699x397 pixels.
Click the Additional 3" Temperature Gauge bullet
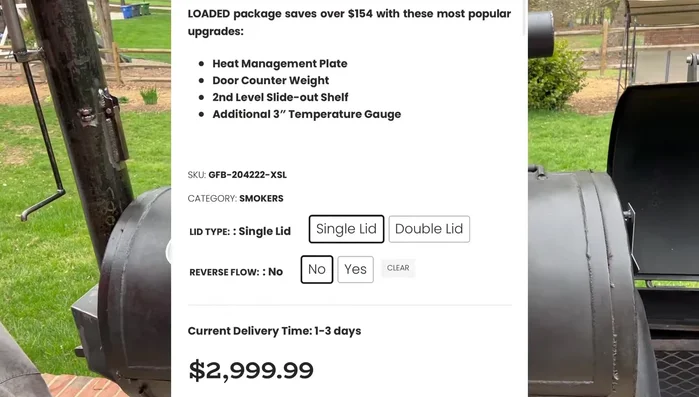tap(306, 114)
